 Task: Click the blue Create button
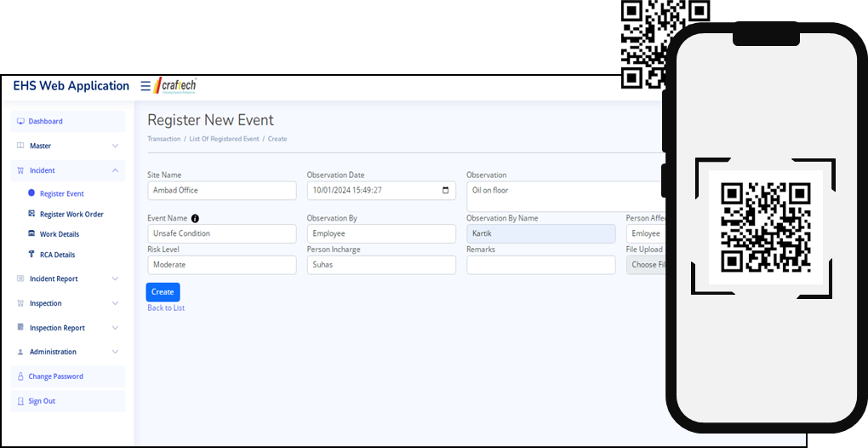(x=163, y=292)
